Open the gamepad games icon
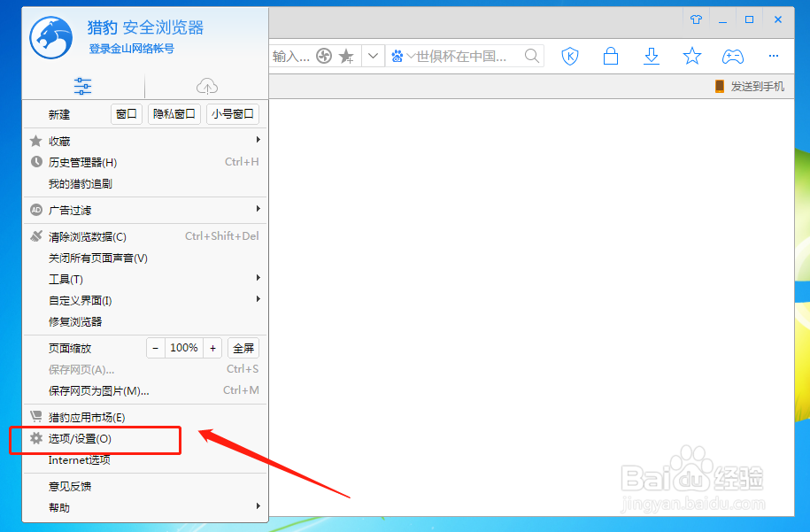The image size is (810, 532). [732, 56]
